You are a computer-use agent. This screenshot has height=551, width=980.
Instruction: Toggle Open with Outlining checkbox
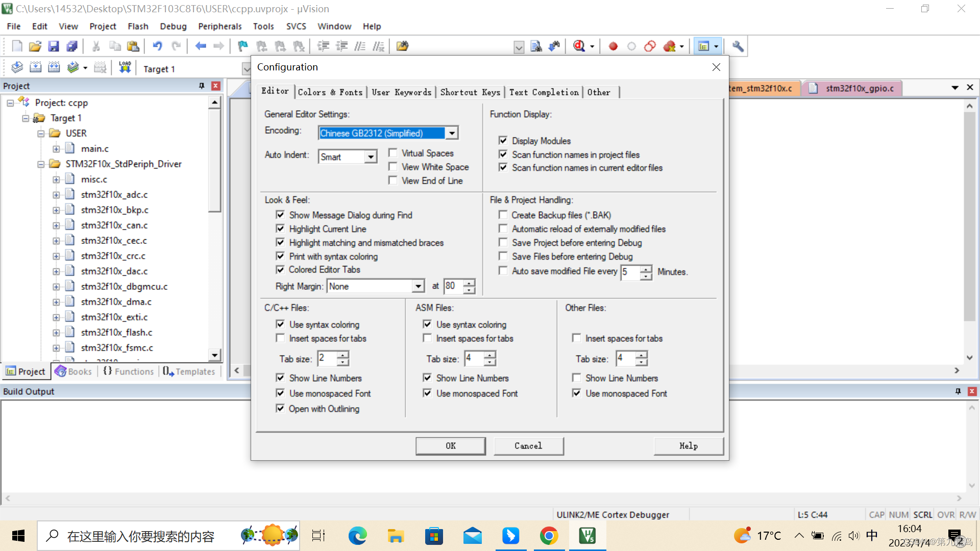click(280, 408)
